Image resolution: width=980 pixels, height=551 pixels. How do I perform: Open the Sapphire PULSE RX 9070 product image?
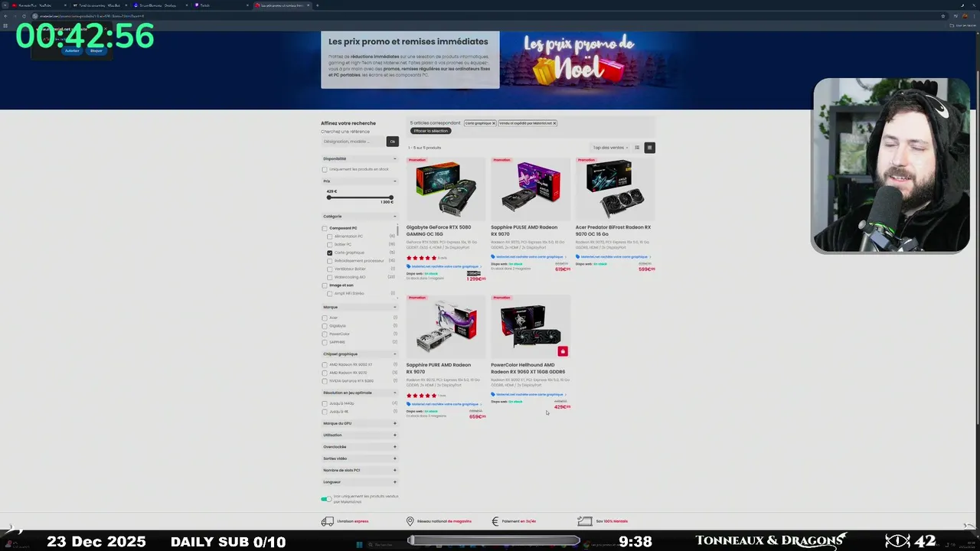531,189
